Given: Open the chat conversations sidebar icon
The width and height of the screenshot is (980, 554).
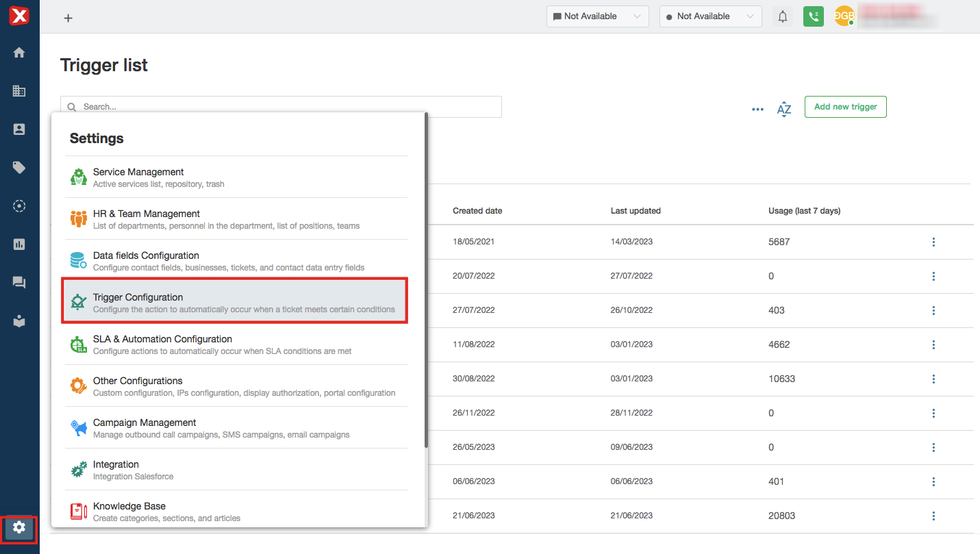Looking at the screenshot, I should [x=19, y=283].
